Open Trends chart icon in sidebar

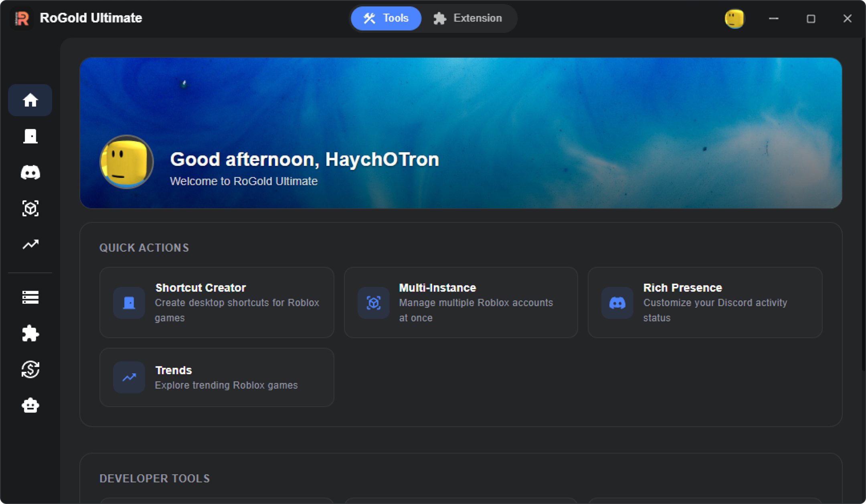click(x=30, y=244)
